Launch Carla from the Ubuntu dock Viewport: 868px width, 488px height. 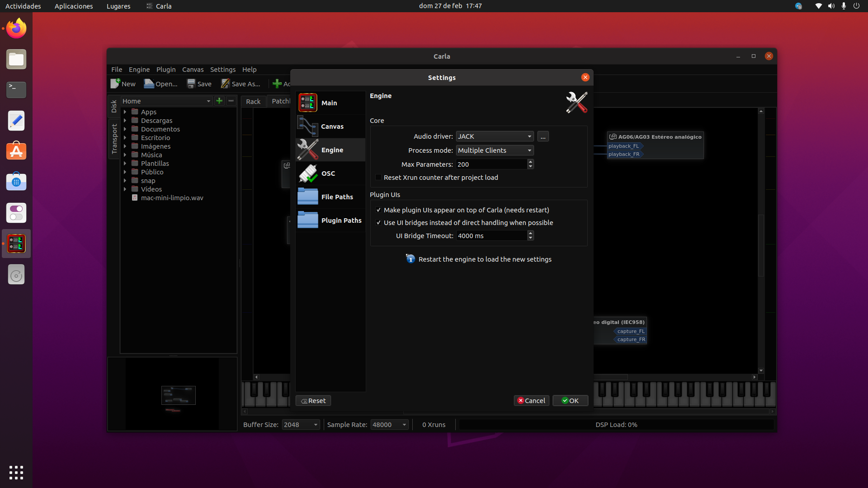[x=16, y=244]
